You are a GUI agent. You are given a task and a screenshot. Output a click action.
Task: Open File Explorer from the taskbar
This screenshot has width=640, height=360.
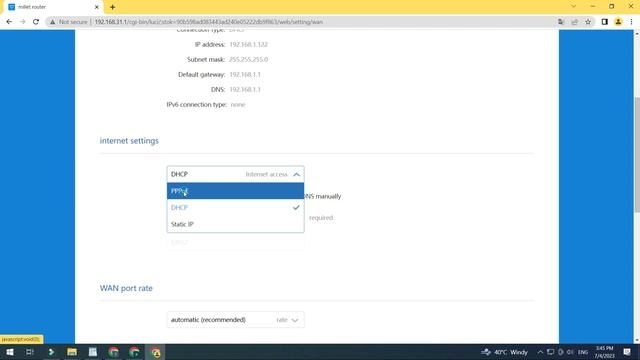point(72,352)
